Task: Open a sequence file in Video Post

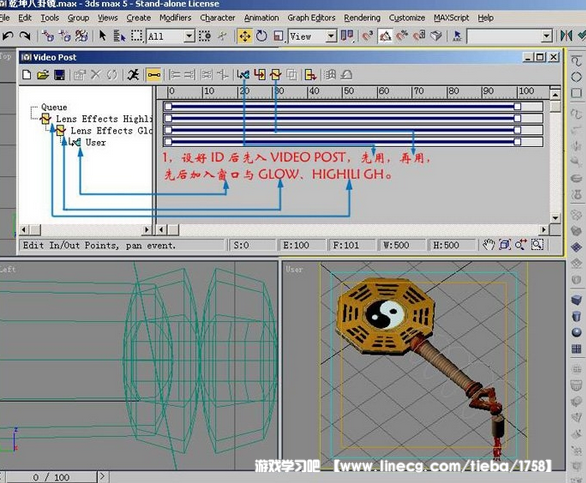Action: click(x=43, y=75)
